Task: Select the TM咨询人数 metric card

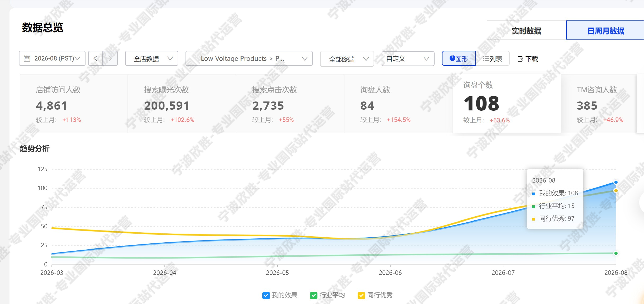Action: (x=599, y=103)
